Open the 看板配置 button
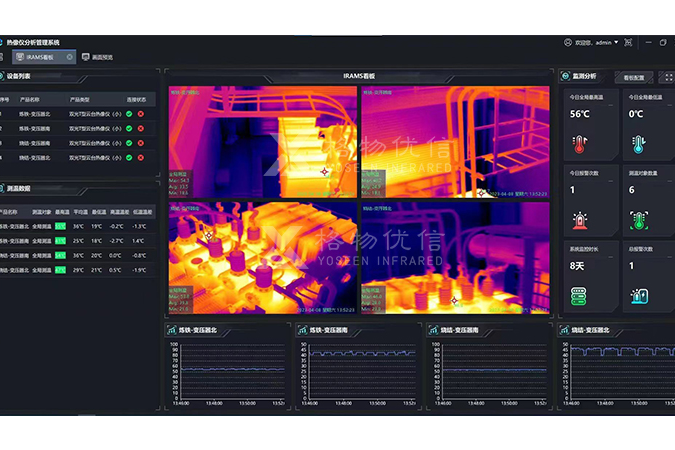675x450 pixels. click(634, 76)
